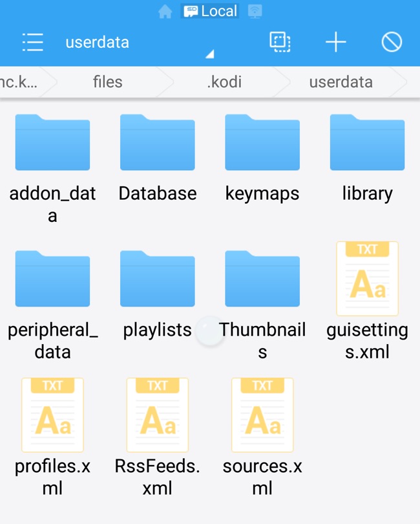Screen dimensions: 420x524
Task: Open sources.xml file
Action: coord(262,415)
